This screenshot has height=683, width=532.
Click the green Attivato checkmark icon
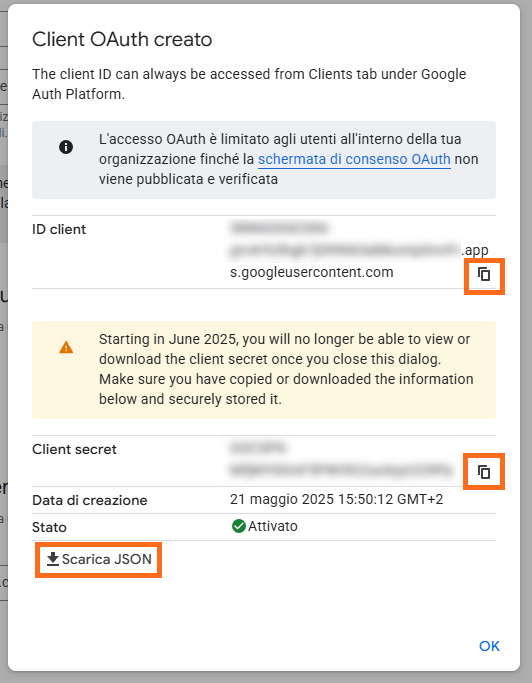click(238, 526)
